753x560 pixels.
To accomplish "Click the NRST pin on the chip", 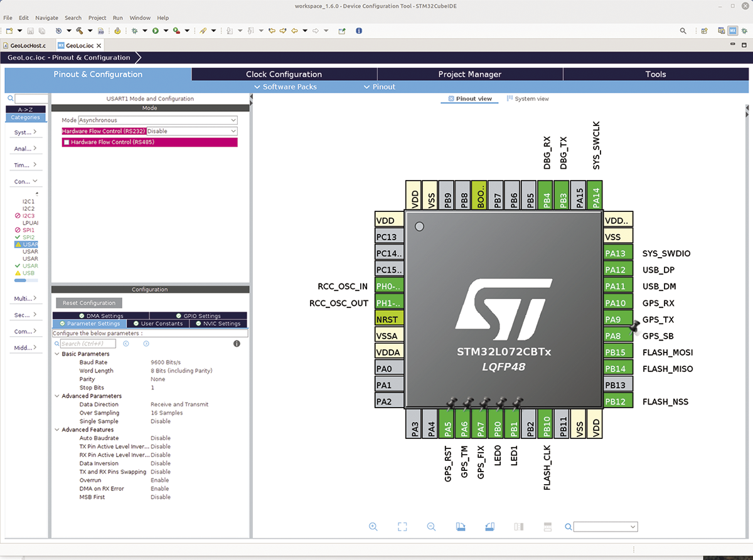I will point(389,319).
